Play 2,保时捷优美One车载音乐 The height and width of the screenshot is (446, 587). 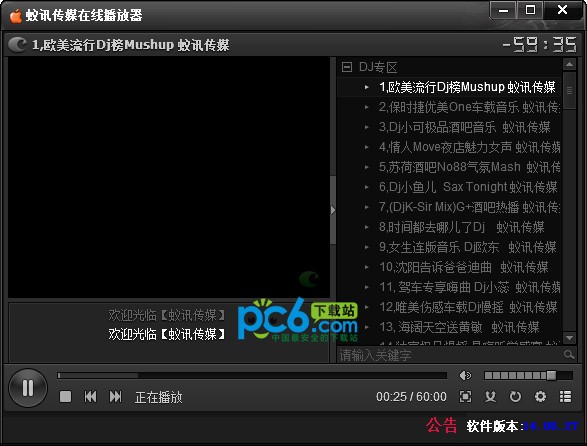[449, 107]
